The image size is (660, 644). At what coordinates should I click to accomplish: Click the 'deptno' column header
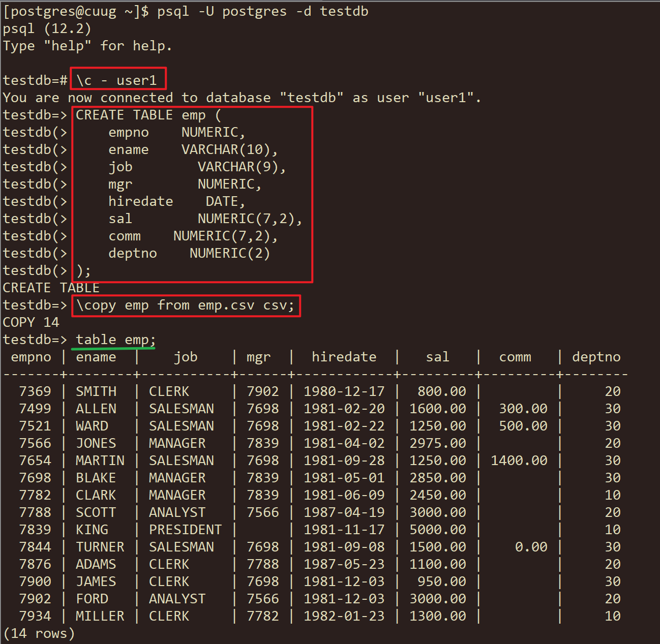[596, 357]
